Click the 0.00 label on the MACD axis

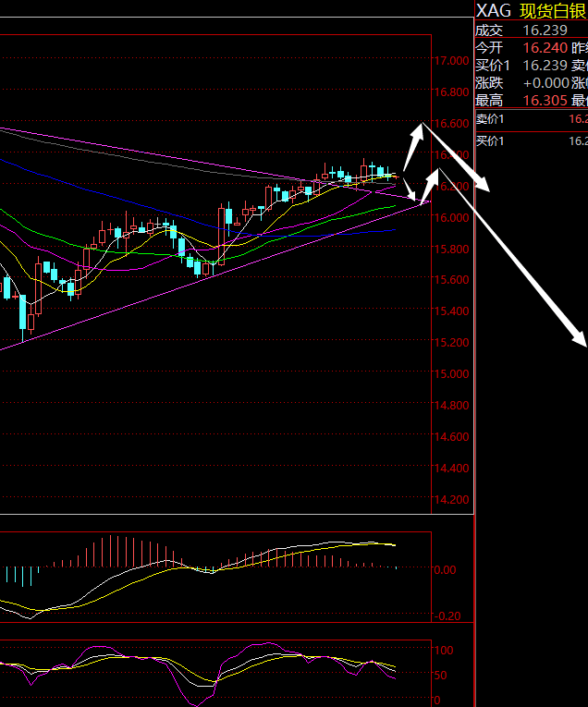(x=445, y=570)
